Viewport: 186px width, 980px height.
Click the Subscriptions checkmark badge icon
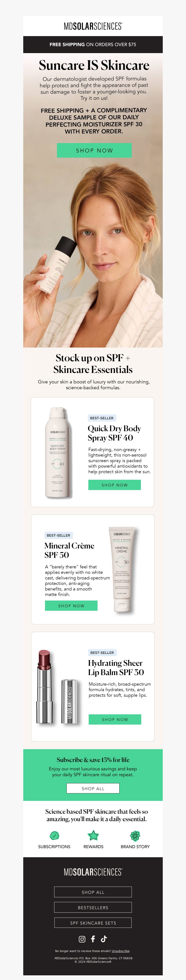pyautogui.click(x=54, y=835)
